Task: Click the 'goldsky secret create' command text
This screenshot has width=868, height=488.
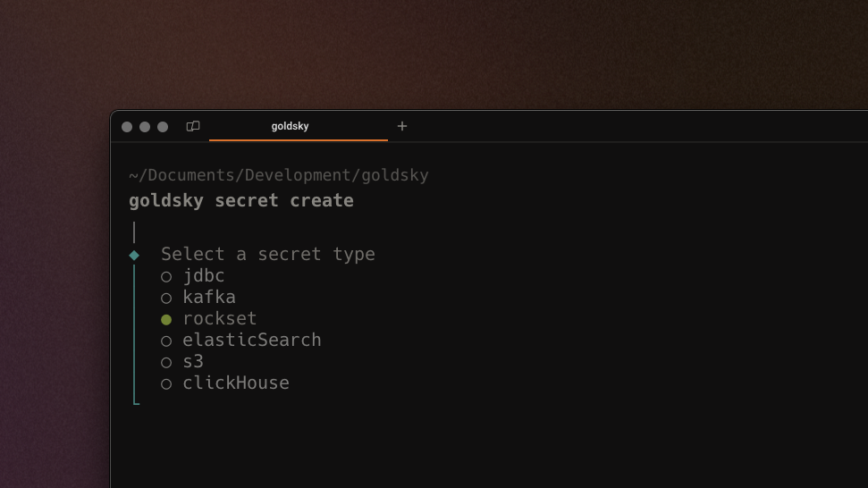Action: 241,200
